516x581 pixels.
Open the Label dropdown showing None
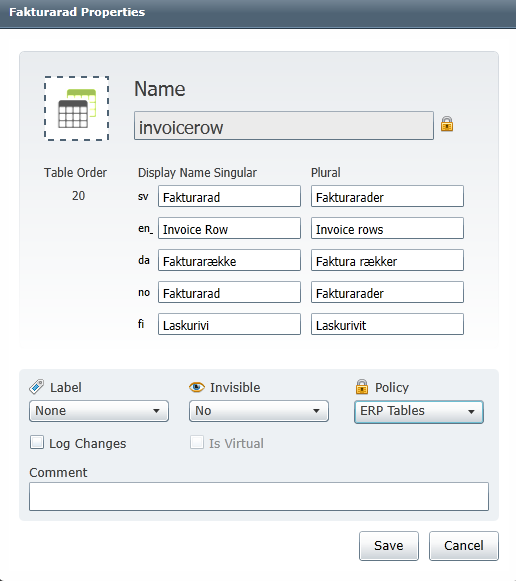99,411
